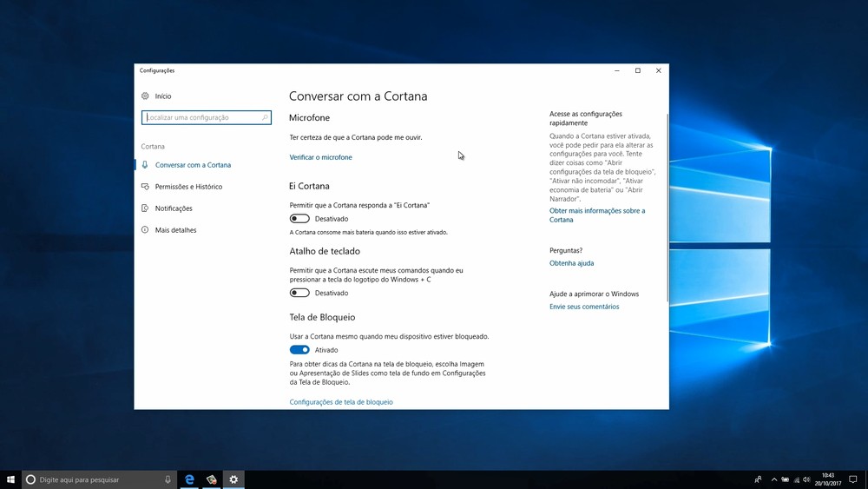Click microphone icon beside Conversar com a Cortana
868x489 pixels.
coord(145,165)
